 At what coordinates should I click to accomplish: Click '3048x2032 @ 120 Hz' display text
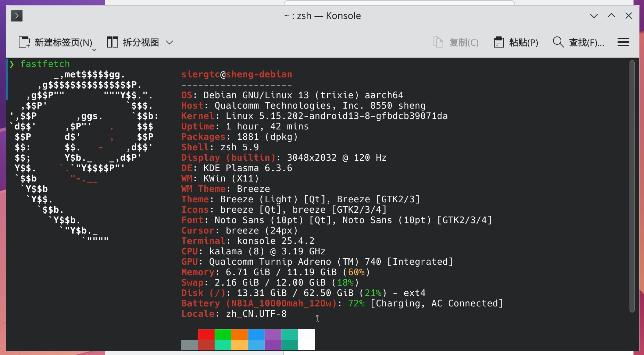[337, 158]
